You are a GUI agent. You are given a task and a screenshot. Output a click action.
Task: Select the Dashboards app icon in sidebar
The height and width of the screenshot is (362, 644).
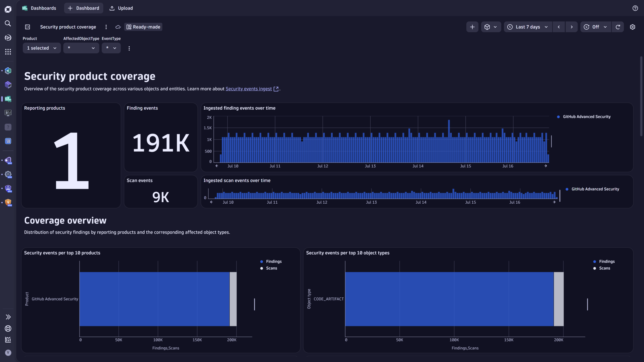tap(8, 99)
